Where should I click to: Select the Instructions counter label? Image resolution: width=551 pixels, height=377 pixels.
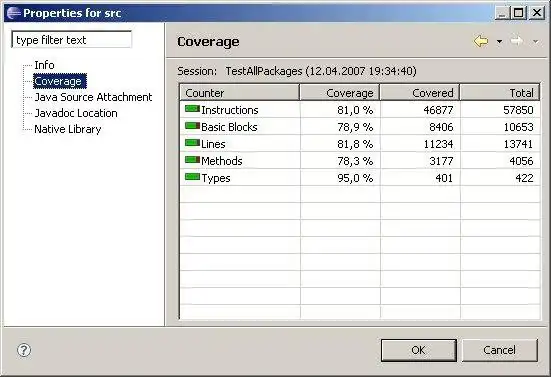click(x=230, y=110)
